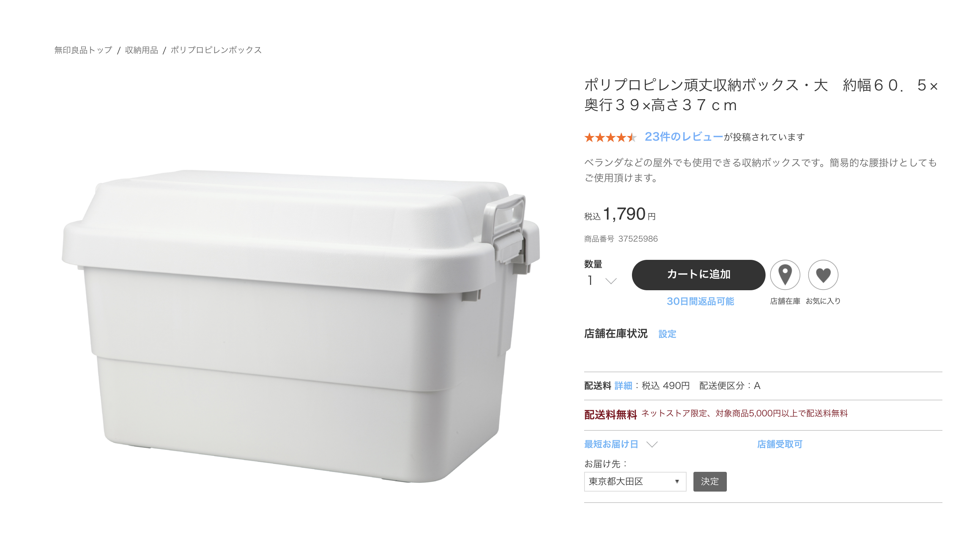
Task: Click the 設定 link for store stock
Action: tap(667, 334)
